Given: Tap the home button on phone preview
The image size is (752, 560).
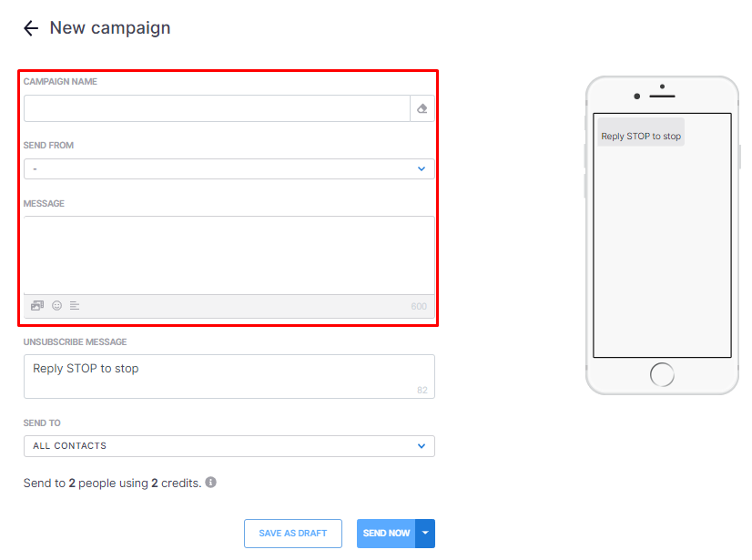Looking at the screenshot, I should coord(662,375).
